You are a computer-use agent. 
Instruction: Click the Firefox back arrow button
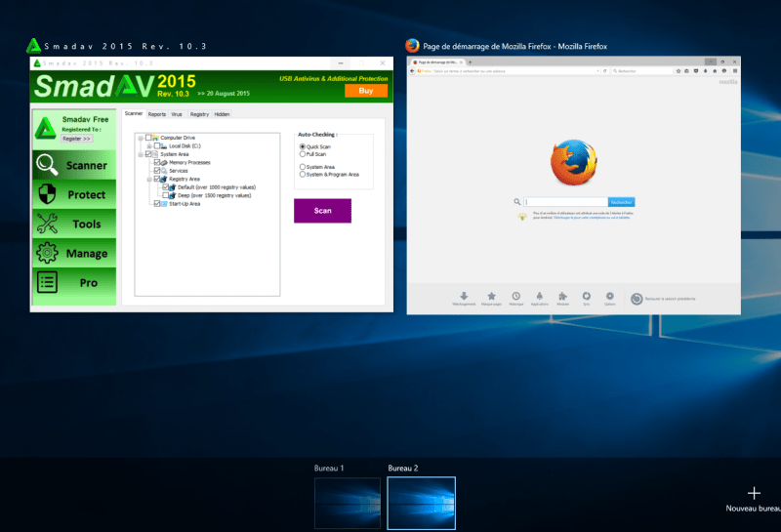click(x=412, y=71)
